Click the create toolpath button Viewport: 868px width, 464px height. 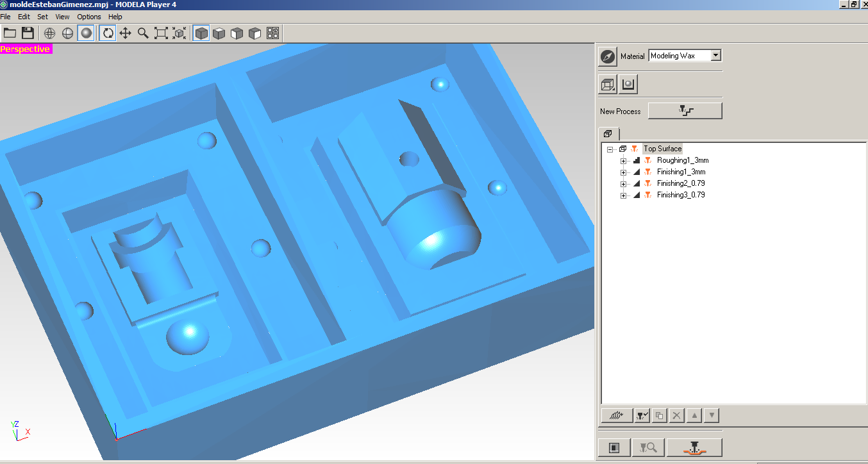[x=617, y=415]
